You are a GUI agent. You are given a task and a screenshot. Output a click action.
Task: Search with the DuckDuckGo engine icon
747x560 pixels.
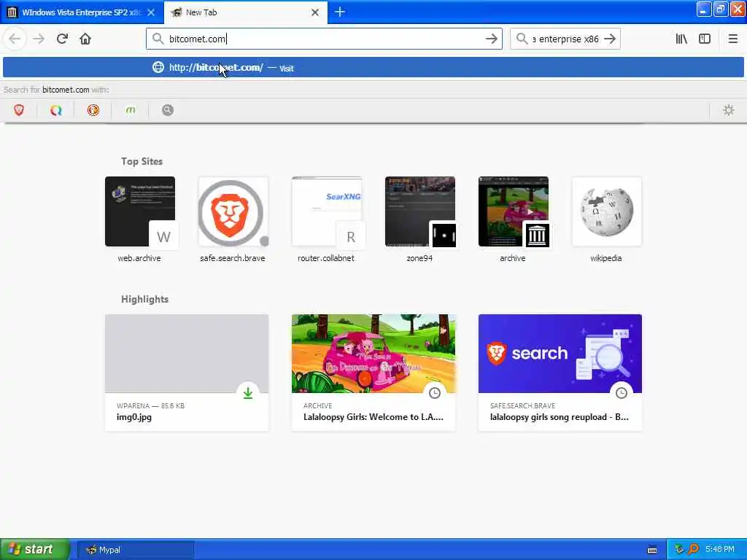point(93,111)
